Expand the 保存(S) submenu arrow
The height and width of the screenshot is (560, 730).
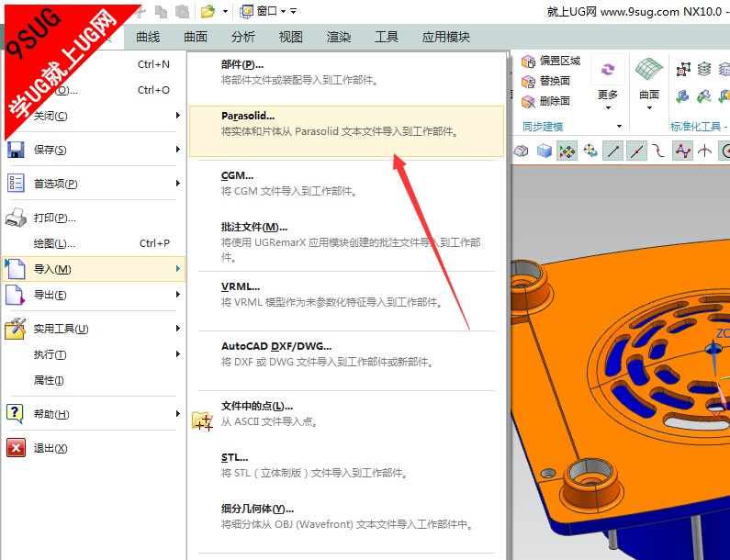178,149
